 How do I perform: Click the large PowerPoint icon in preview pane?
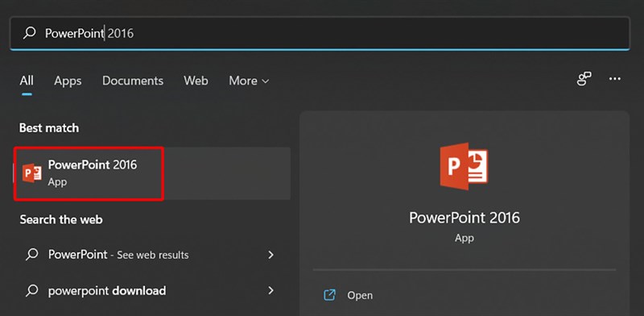[x=464, y=166]
